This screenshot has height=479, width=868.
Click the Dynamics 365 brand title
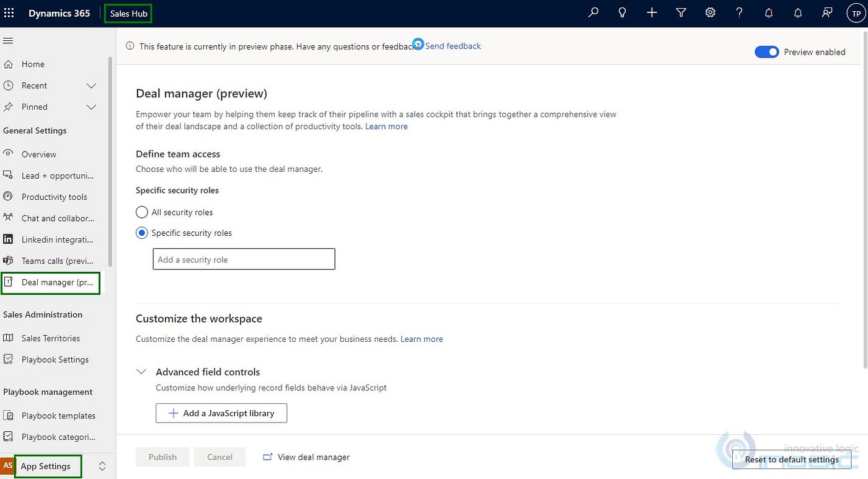point(59,13)
